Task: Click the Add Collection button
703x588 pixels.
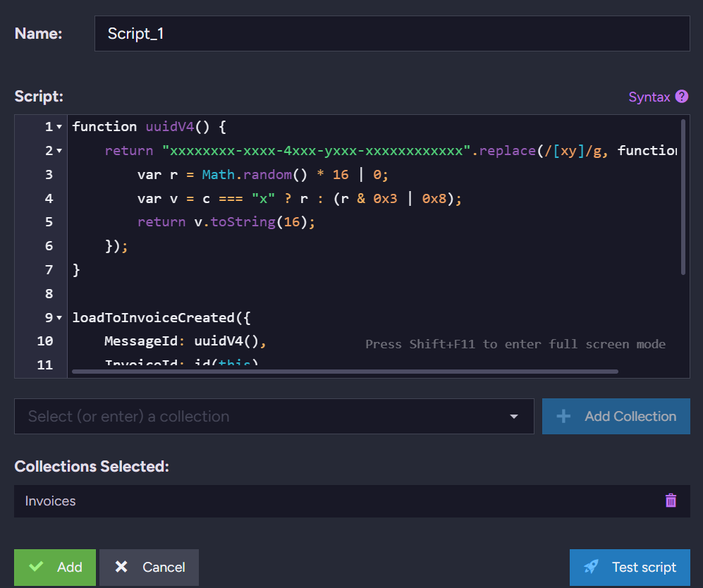Action: pos(616,417)
